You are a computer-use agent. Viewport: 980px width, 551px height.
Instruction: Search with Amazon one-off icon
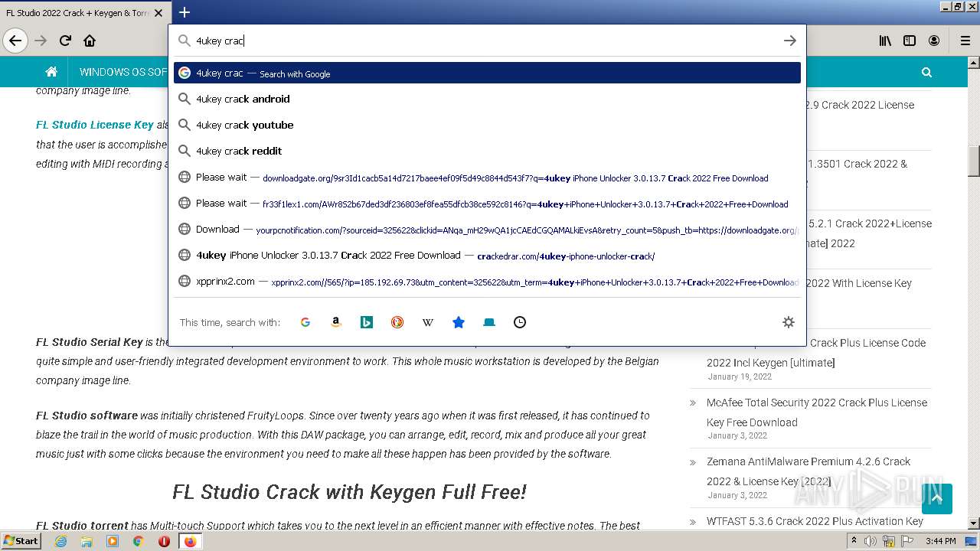coord(336,322)
